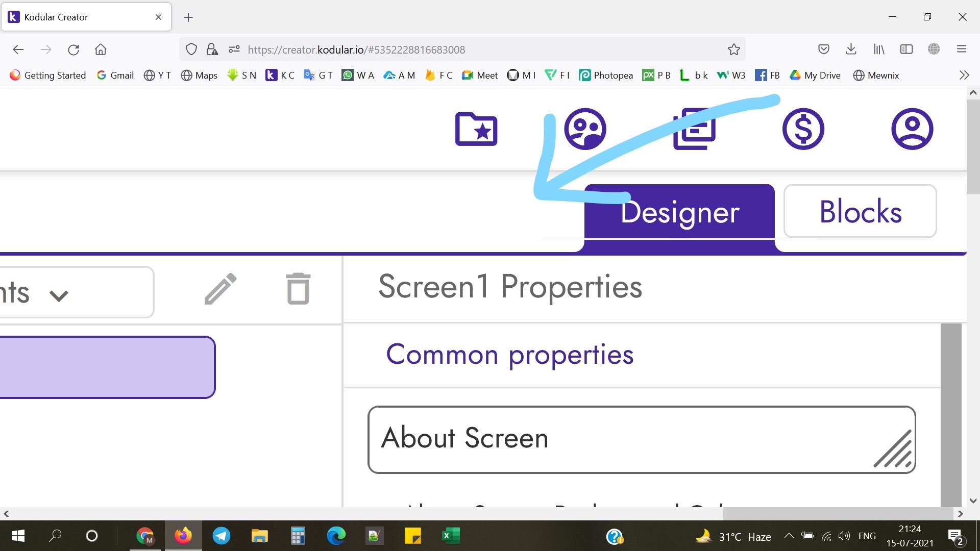Go to the Firefox home page
Screen dimensions: 980x551
pos(101,49)
